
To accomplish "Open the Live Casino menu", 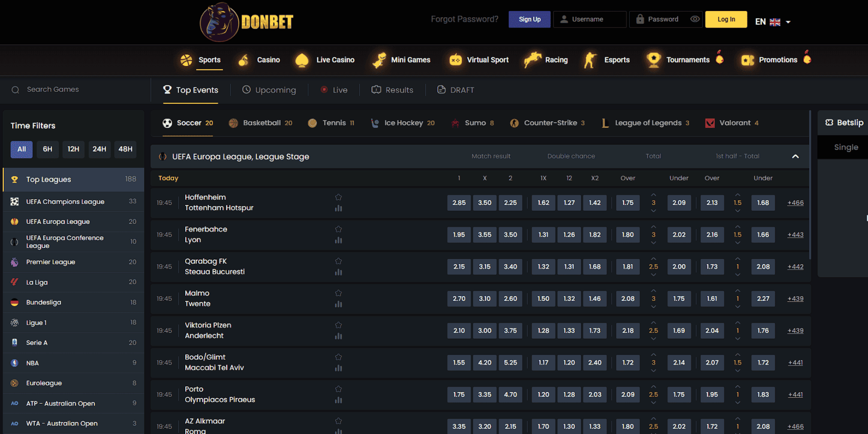I will [325, 60].
